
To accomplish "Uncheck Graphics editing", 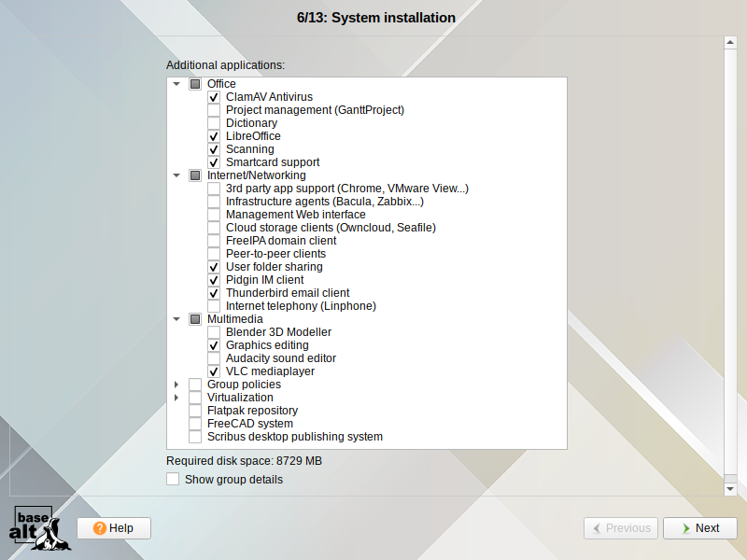I will 214,345.
